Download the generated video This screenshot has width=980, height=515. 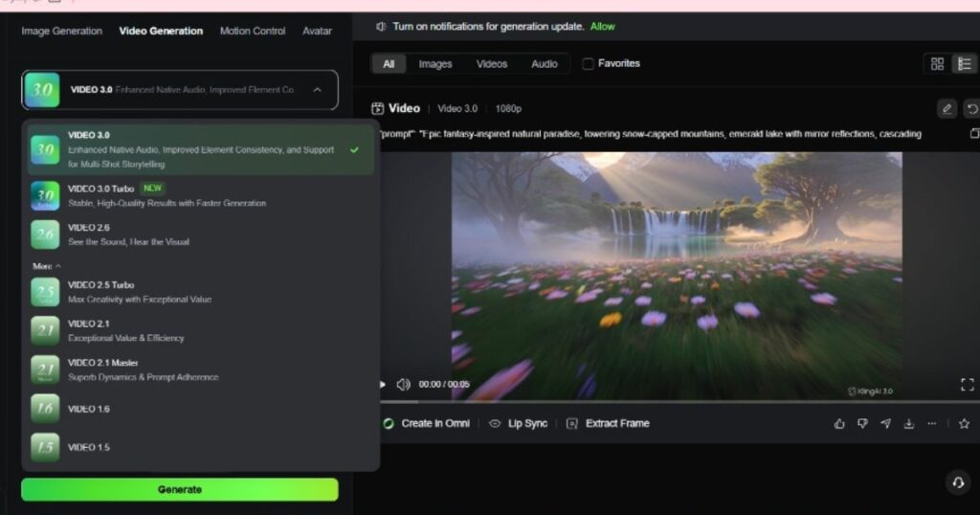909,424
